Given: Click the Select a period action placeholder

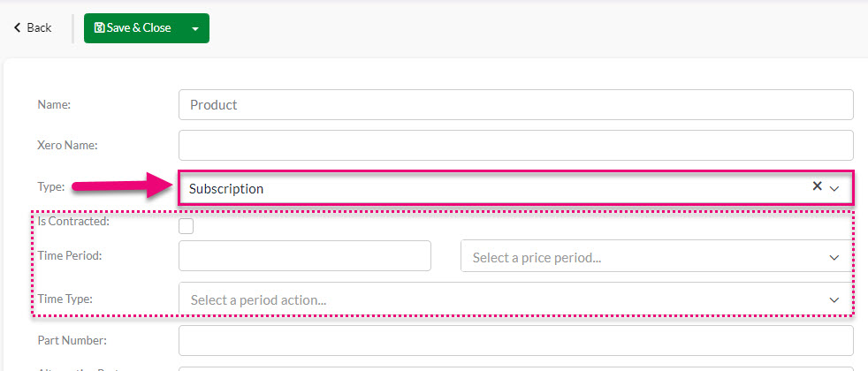Looking at the screenshot, I should [x=258, y=300].
